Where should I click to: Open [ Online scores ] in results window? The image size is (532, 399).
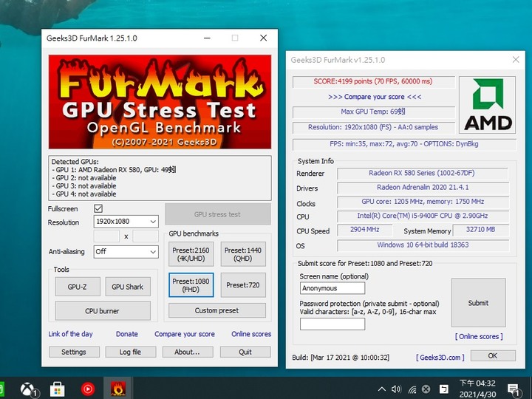pos(479,337)
